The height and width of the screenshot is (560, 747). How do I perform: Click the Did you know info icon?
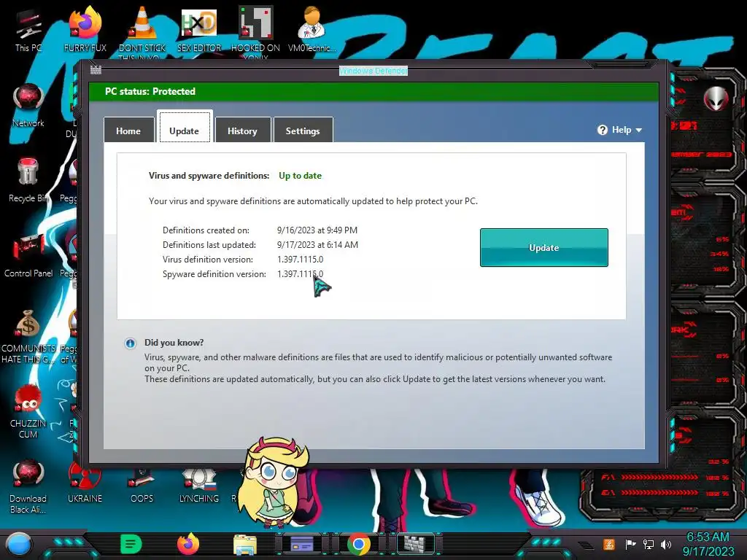(130, 343)
